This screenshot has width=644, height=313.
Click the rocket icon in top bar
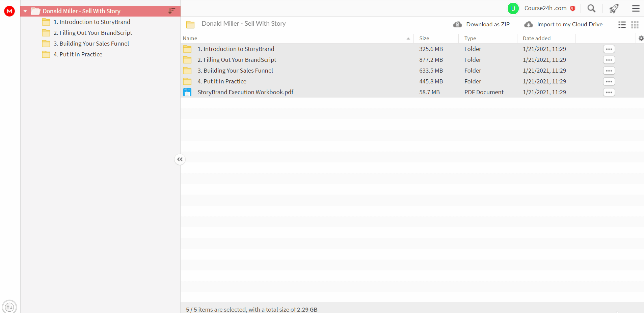coord(614,8)
